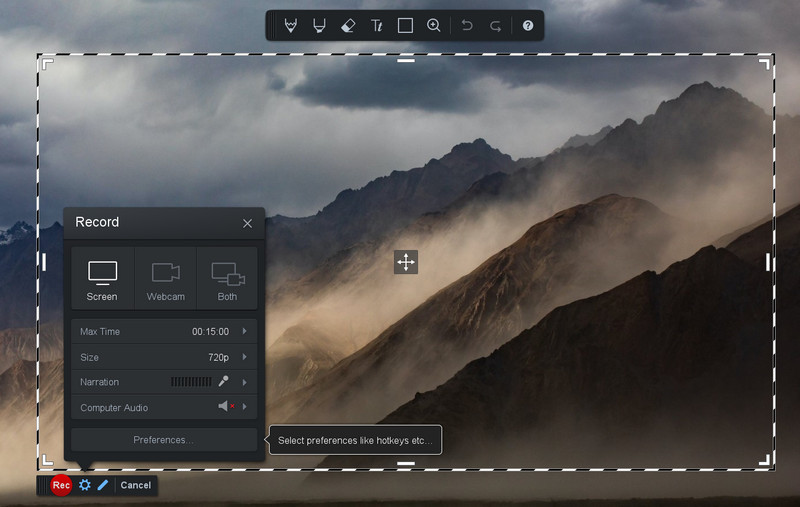Click the 00:15:00 max time value
The width and height of the screenshot is (800, 507).
[x=210, y=332]
